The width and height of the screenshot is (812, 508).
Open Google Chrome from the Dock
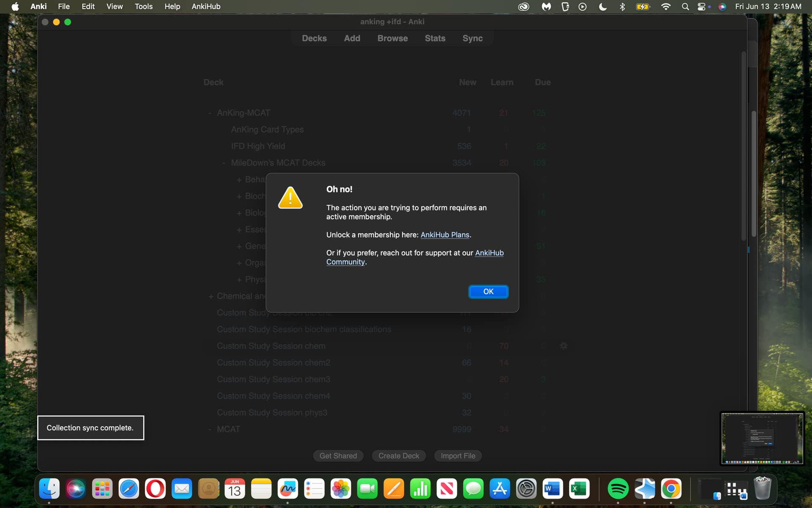(671, 489)
